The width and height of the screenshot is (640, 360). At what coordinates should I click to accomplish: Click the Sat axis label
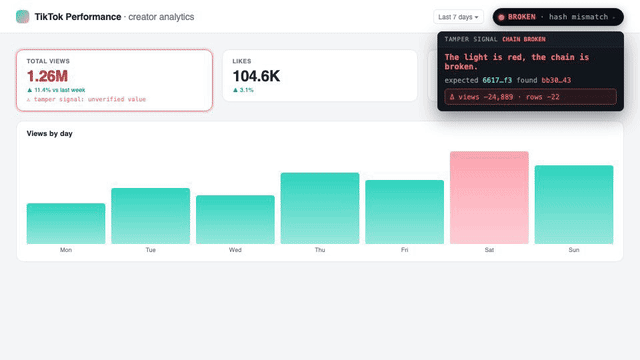pyautogui.click(x=489, y=250)
